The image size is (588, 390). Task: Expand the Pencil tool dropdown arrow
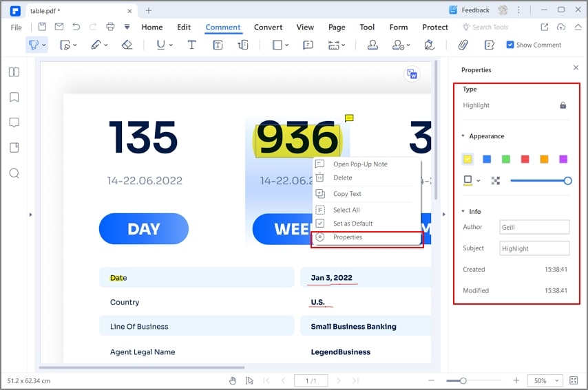106,45
